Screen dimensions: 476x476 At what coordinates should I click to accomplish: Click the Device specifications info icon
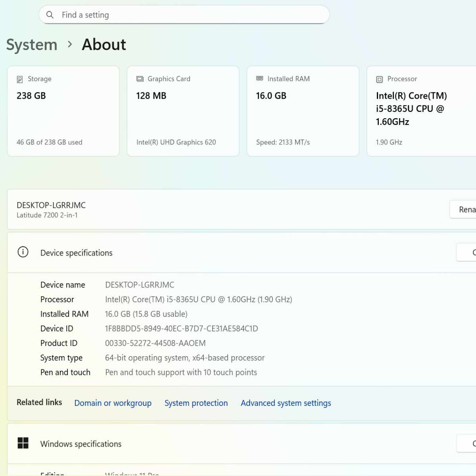(23, 252)
